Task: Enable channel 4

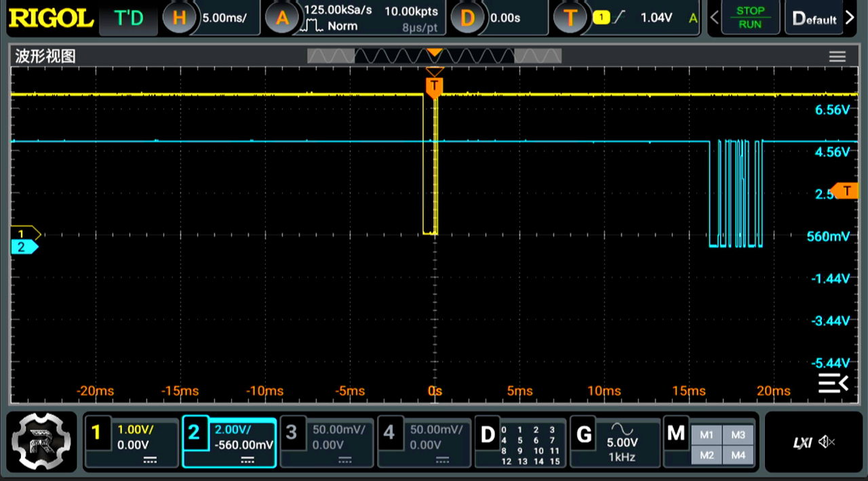Action: 423,442
